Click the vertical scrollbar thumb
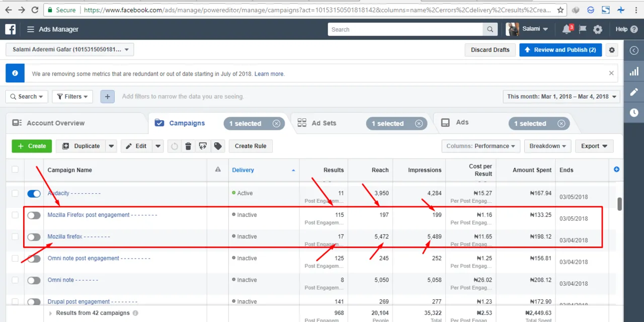Image resolution: width=644 pixels, height=322 pixels. [620, 204]
